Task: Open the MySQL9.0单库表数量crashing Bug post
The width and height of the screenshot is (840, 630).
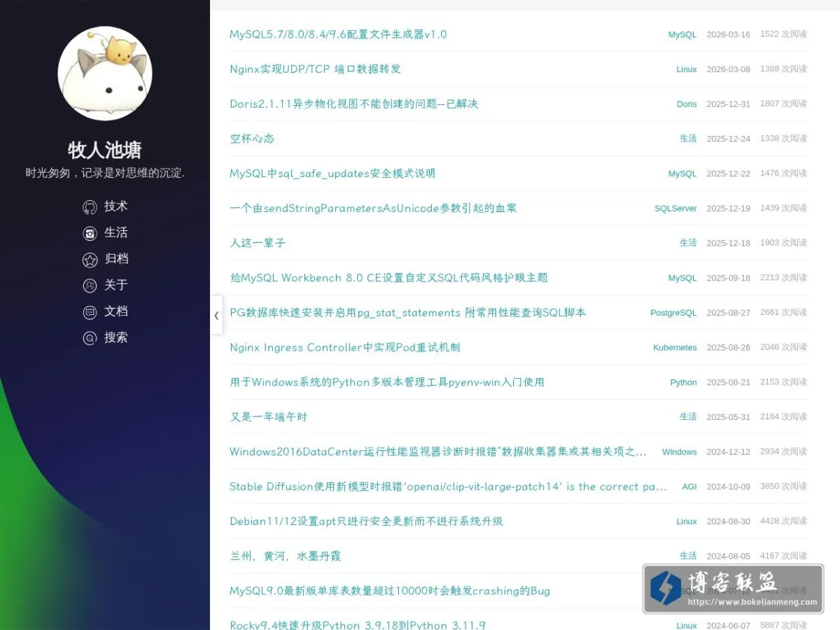Action: coord(390,591)
